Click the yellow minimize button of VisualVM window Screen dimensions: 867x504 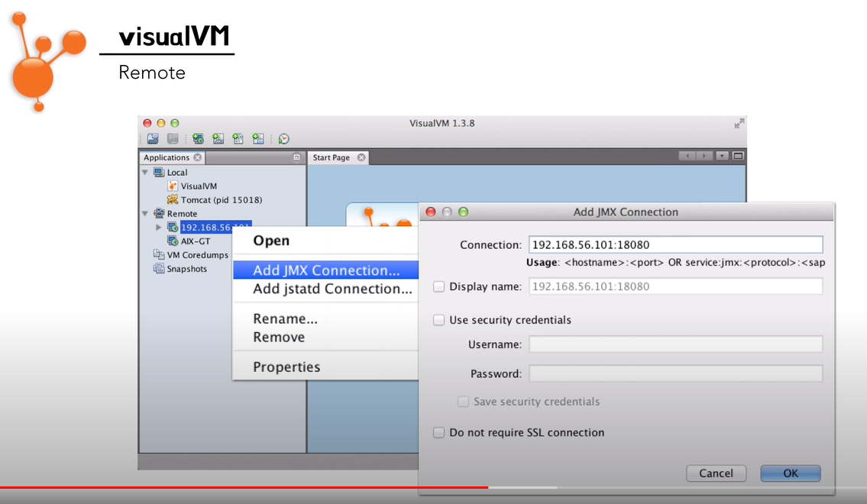161,123
